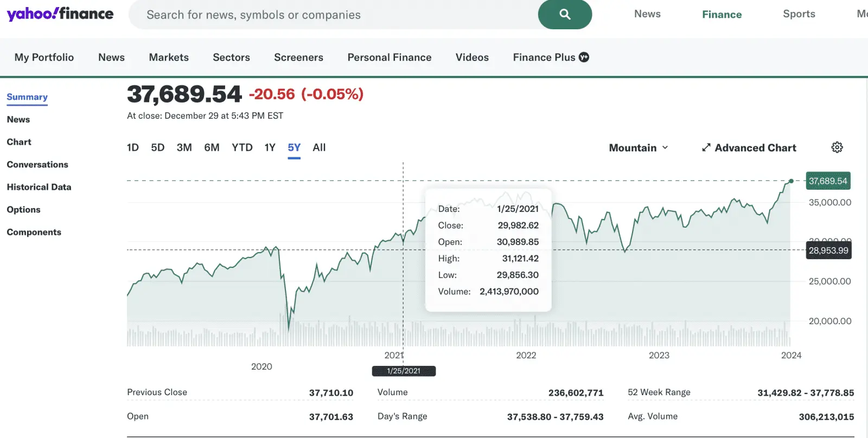
Task: Open Historical Data from the sidebar
Action: pyautogui.click(x=39, y=186)
